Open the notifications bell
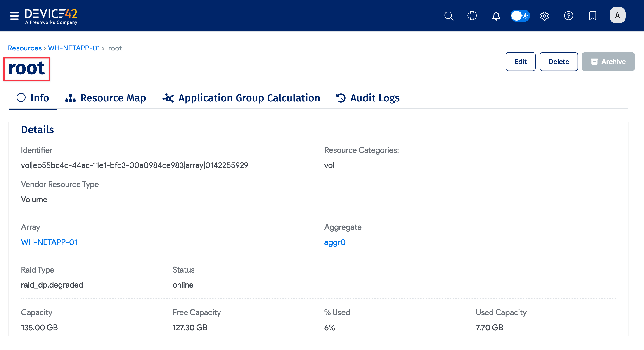 pyautogui.click(x=496, y=16)
